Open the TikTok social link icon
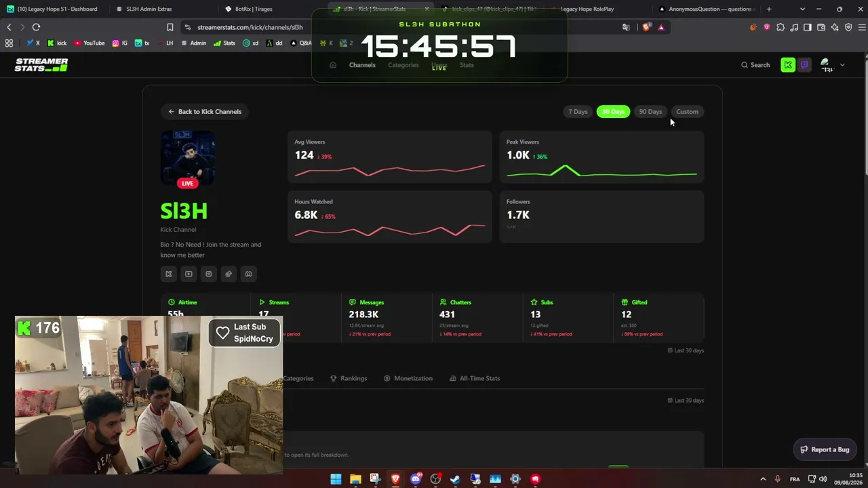The width and height of the screenshot is (868, 488). 229,274
